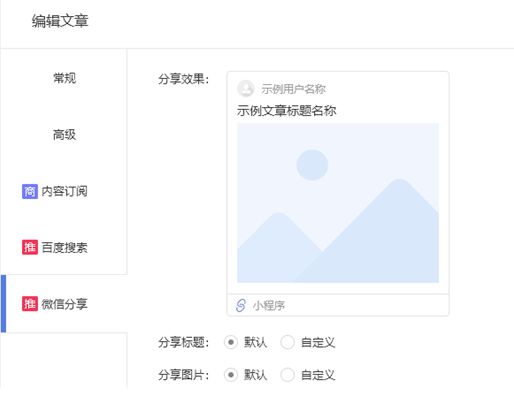The height and width of the screenshot is (412, 514).
Task: Select 自定义 for 分享图片
Action: click(287, 375)
